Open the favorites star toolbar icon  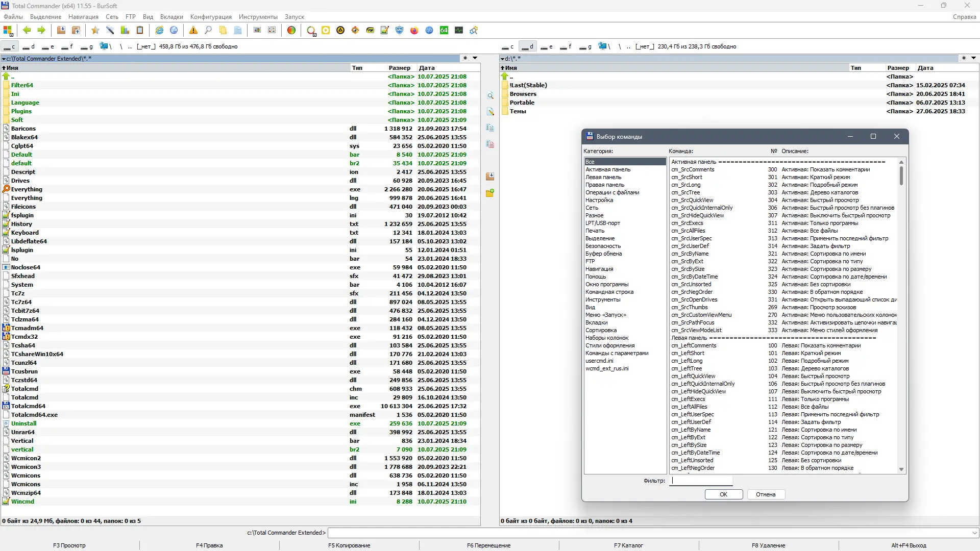click(95, 31)
